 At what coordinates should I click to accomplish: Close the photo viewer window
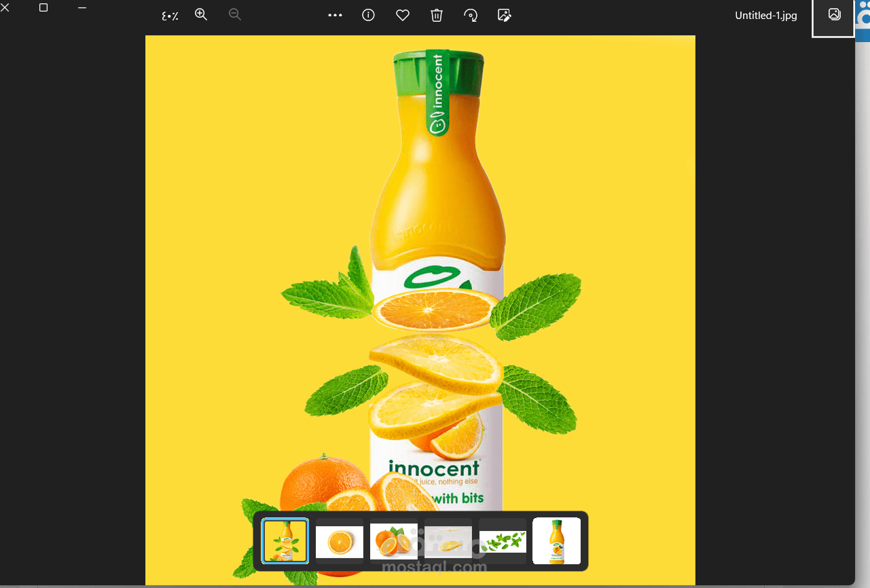(x=5, y=7)
